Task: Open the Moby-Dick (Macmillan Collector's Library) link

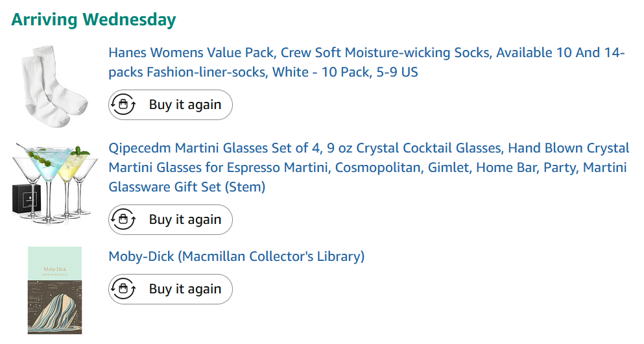Action: coord(236,256)
